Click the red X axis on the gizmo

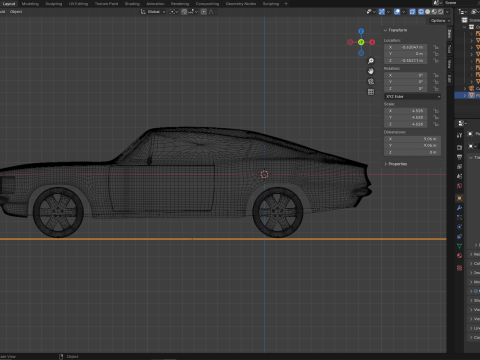pyautogui.click(x=372, y=42)
